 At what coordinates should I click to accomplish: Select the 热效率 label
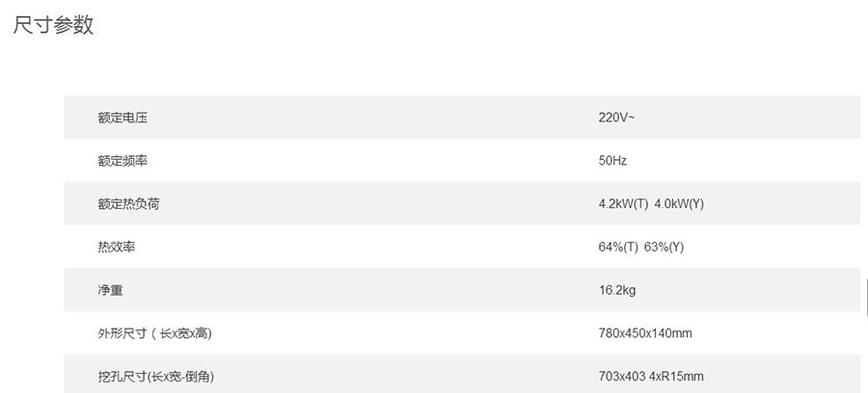point(117,248)
